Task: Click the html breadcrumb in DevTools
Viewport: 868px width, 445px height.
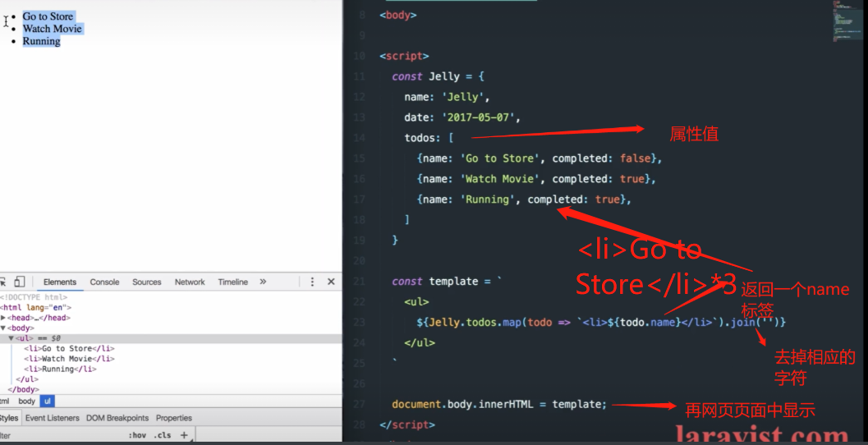Action: click(x=5, y=401)
